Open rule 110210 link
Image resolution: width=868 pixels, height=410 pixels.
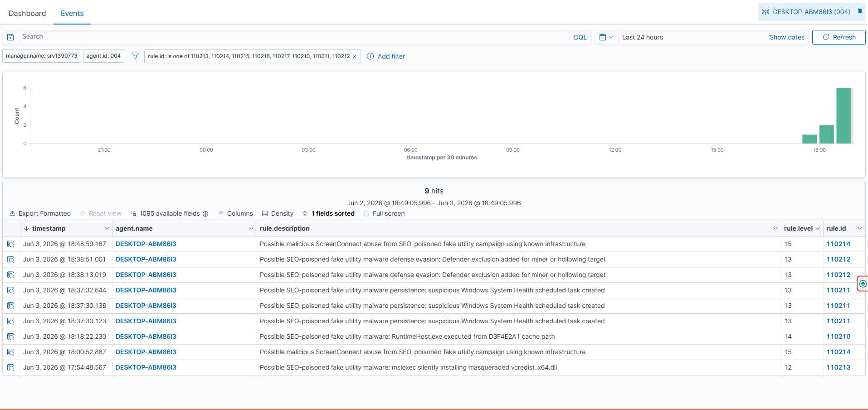point(839,336)
